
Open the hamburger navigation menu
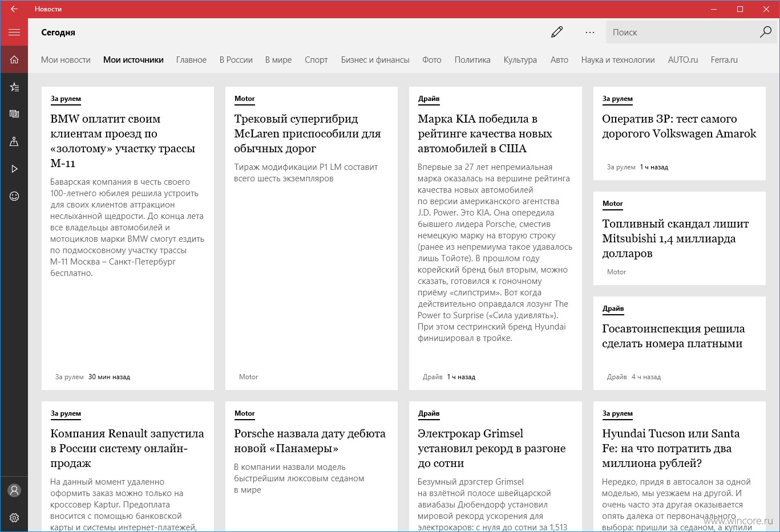tap(14, 33)
